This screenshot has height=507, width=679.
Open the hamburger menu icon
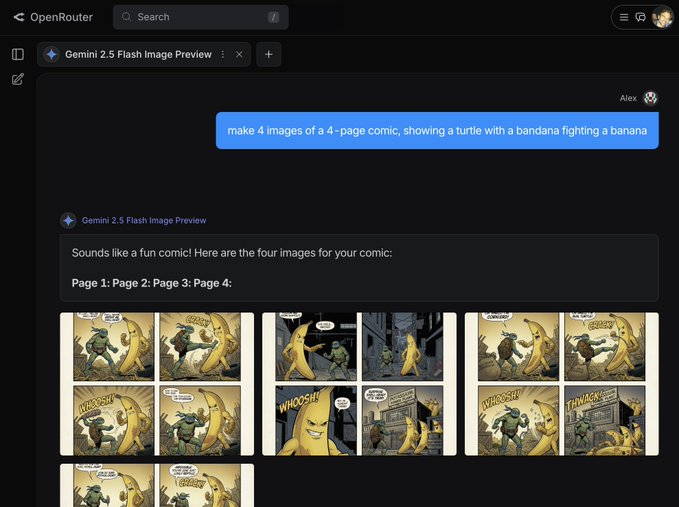(624, 17)
